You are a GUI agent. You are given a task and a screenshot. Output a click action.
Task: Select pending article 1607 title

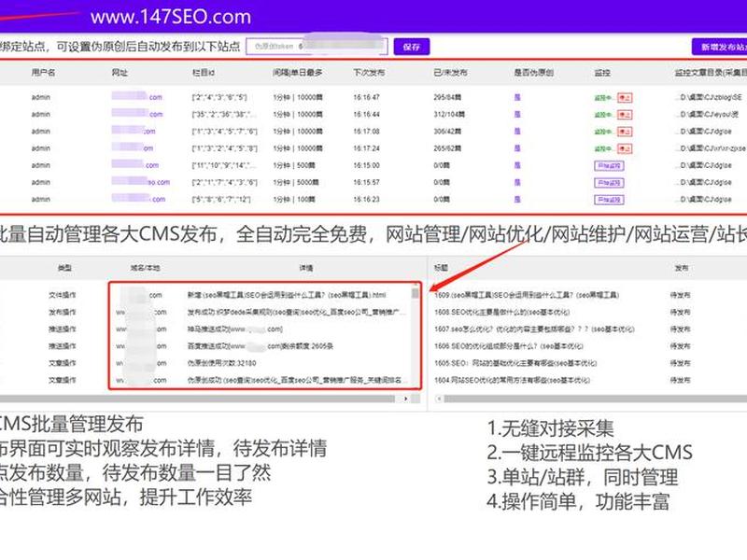coord(534,329)
